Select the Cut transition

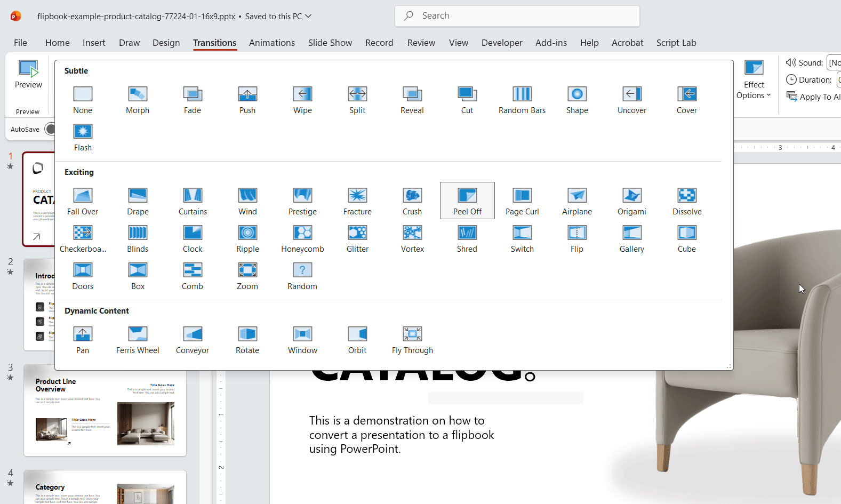tap(467, 100)
